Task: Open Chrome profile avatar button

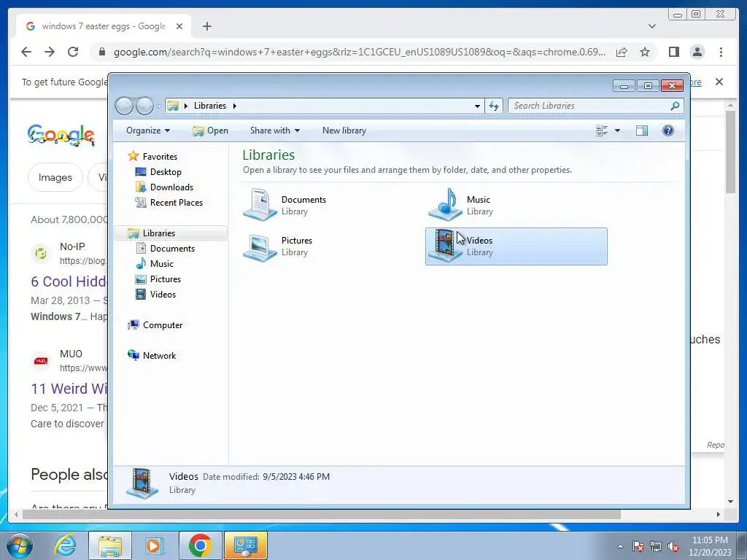Action: click(697, 52)
